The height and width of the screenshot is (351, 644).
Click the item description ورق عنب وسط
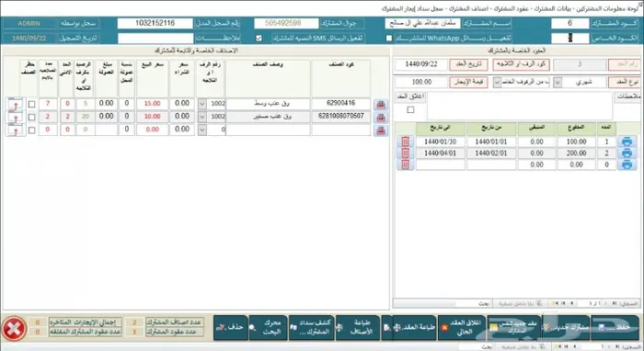268,104
